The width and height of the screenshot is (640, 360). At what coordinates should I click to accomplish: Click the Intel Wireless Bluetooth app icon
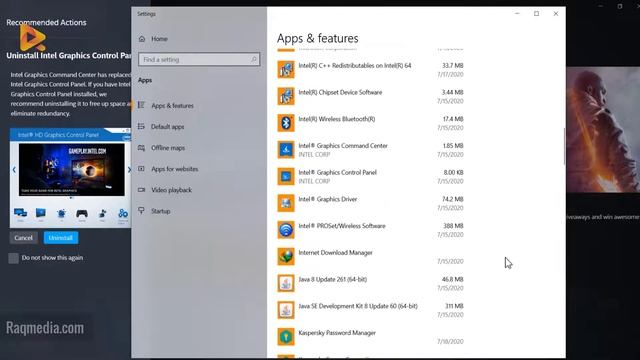tap(286, 123)
